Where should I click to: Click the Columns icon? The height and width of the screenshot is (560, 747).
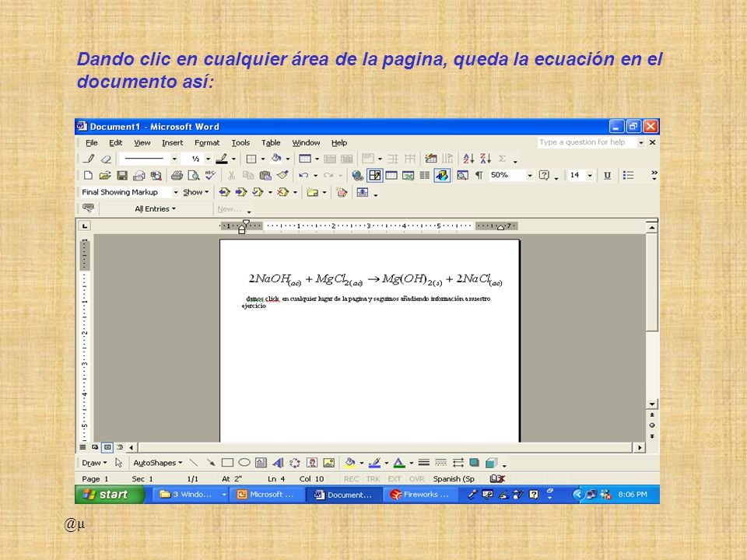[425, 175]
